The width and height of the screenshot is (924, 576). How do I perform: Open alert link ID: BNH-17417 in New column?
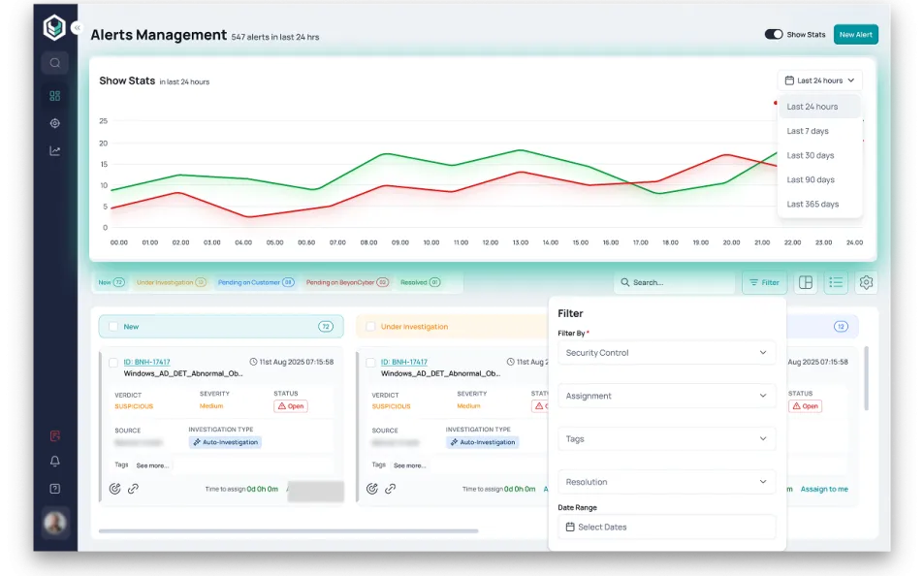[x=146, y=362]
